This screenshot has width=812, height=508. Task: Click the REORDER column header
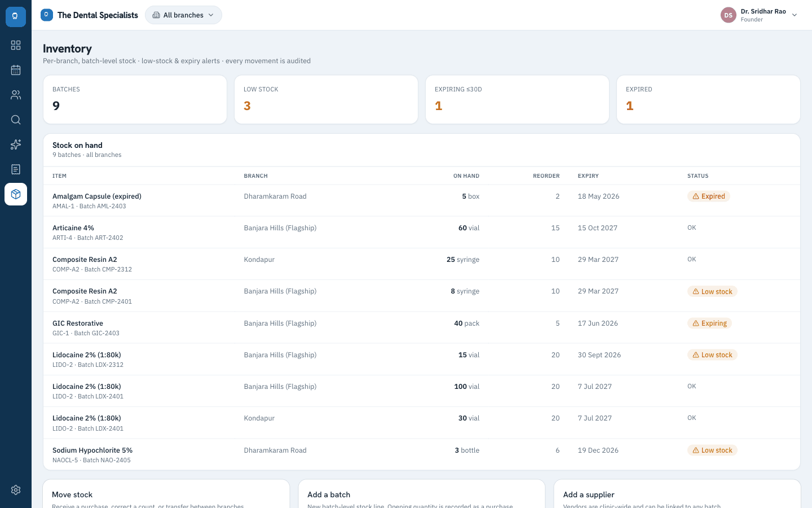pos(546,176)
